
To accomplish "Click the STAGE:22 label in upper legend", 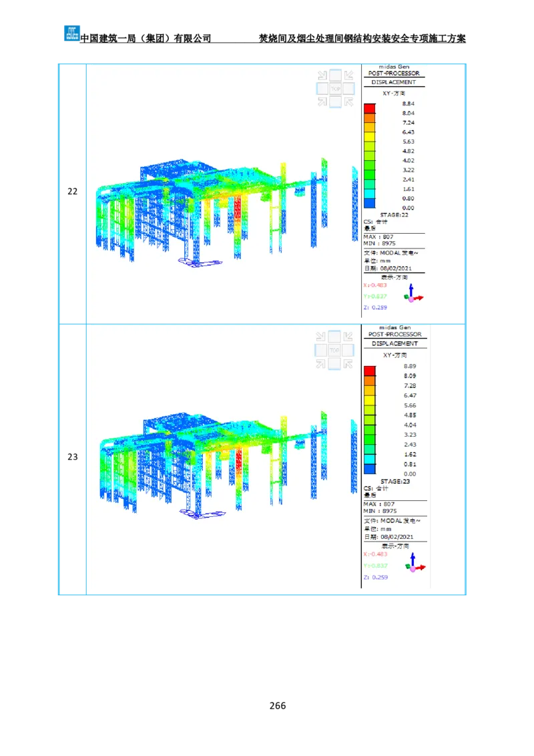I will point(394,215).
